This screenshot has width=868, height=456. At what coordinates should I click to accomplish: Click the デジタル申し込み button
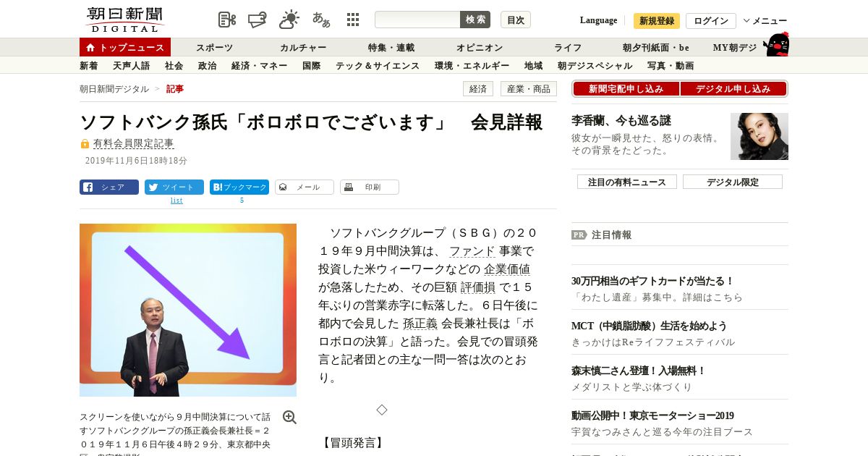[733, 89]
